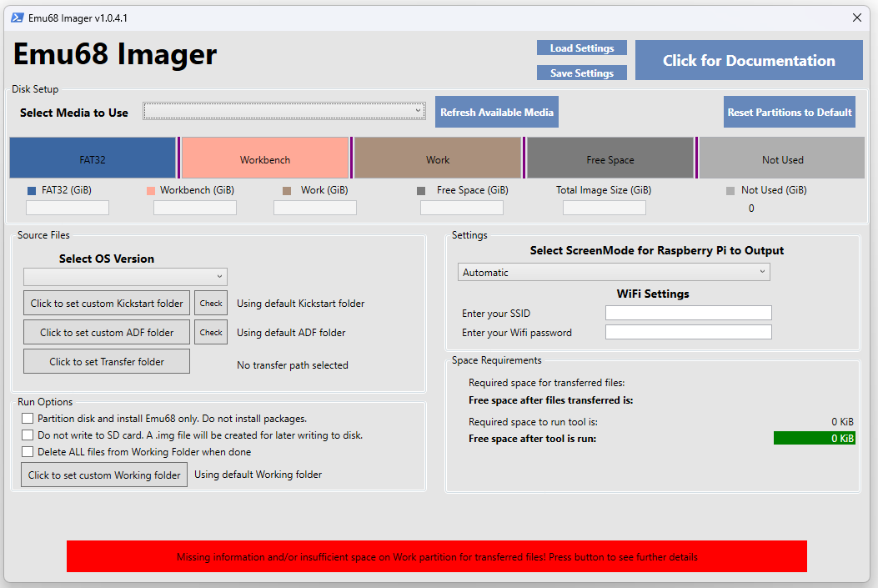Check the ADF folder
This screenshot has width=878, height=588.
tap(211, 332)
